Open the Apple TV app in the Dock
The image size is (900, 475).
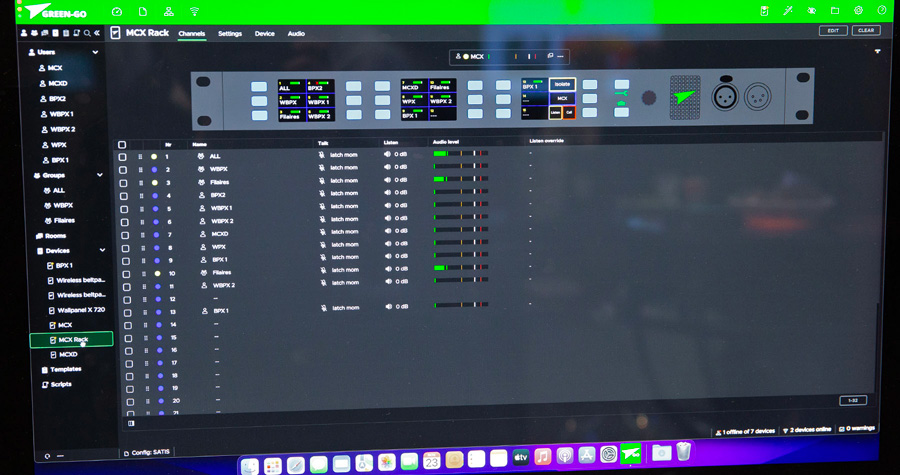(521, 457)
